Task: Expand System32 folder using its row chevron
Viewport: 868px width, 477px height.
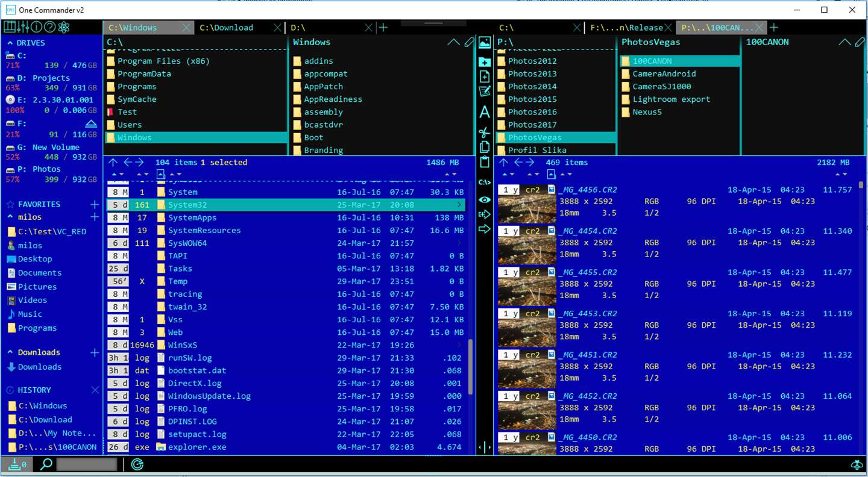Action: click(459, 205)
